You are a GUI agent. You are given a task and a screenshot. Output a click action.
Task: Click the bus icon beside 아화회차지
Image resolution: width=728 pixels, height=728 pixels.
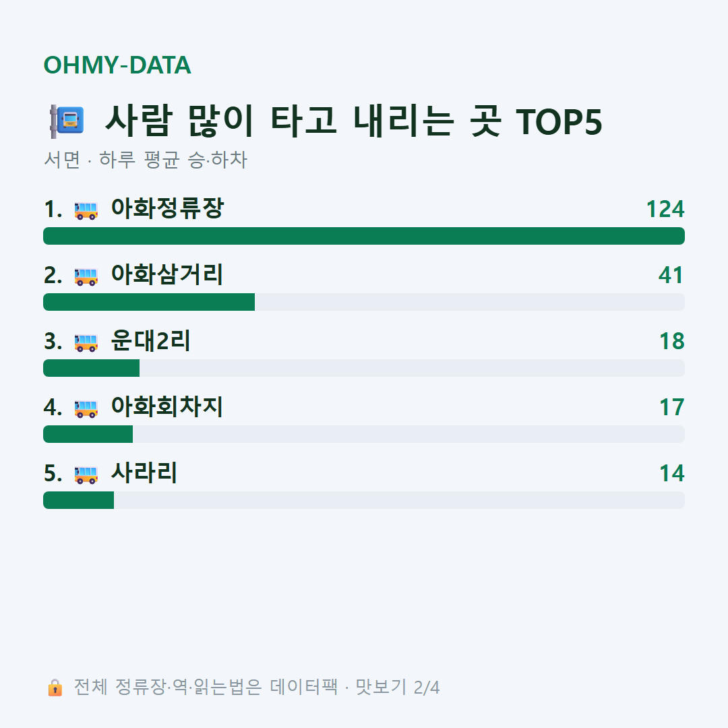tap(86, 408)
